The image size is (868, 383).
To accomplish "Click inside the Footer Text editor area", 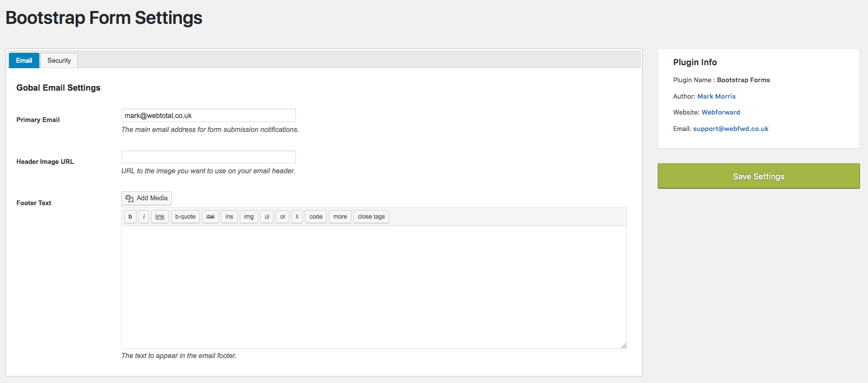I will pos(374,287).
